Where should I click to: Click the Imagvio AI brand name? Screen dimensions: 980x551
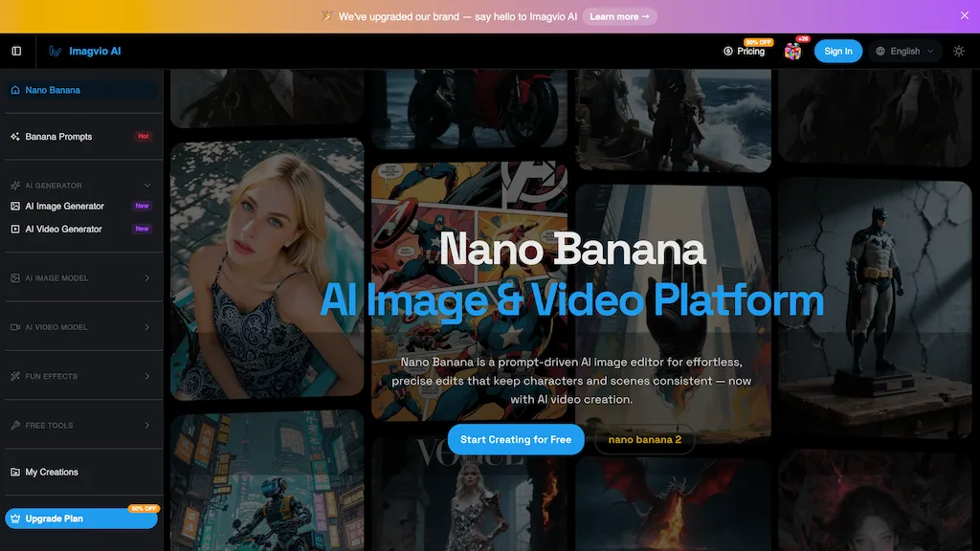click(x=95, y=52)
